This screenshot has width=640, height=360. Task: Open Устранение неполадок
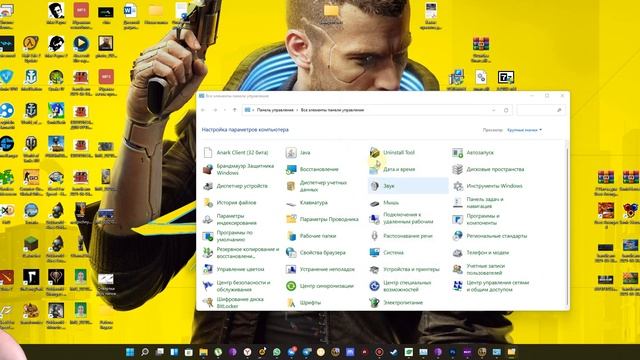(x=320, y=270)
